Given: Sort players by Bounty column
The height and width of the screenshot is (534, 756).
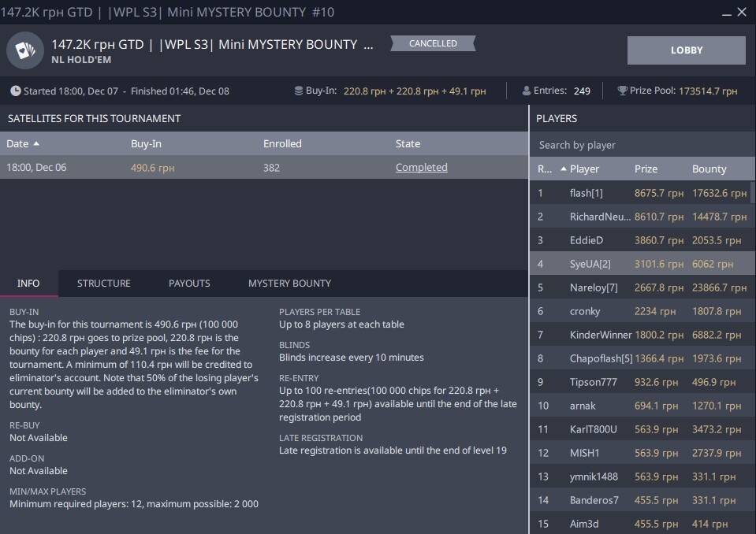Looking at the screenshot, I should click(x=709, y=169).
